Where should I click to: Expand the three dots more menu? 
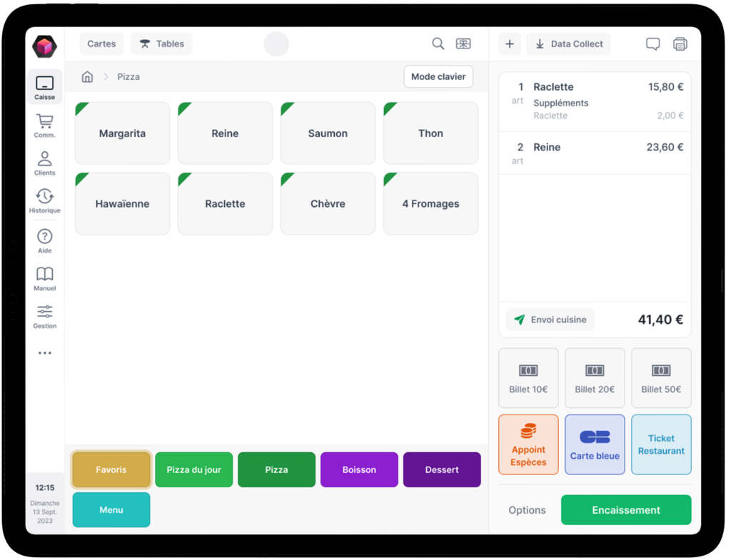pos(44,353)
